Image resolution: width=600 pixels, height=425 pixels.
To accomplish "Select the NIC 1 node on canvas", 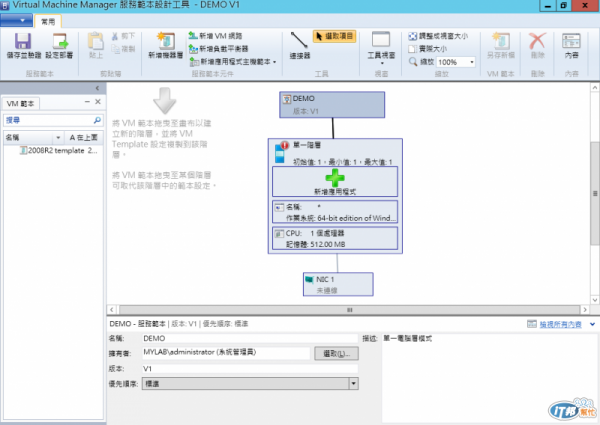I will click(x=338, y=284).
